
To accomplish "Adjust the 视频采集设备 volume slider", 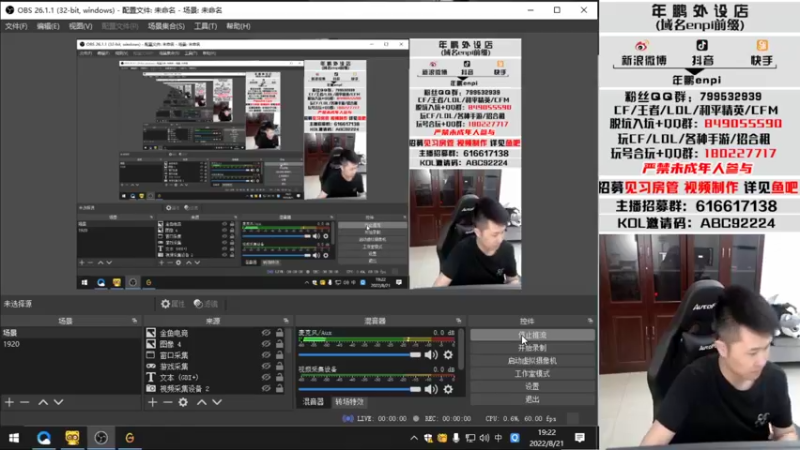I will tap(360, 389).
